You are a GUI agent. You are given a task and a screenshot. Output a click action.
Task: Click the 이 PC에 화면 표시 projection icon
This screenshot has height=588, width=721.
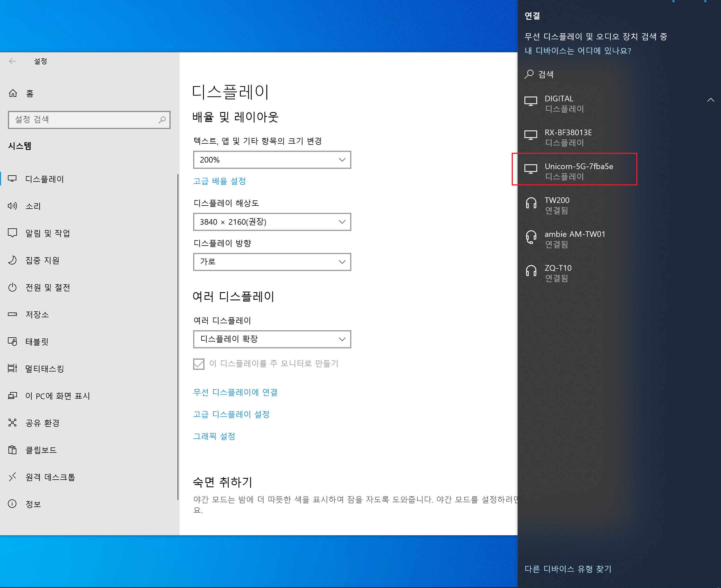12,395
